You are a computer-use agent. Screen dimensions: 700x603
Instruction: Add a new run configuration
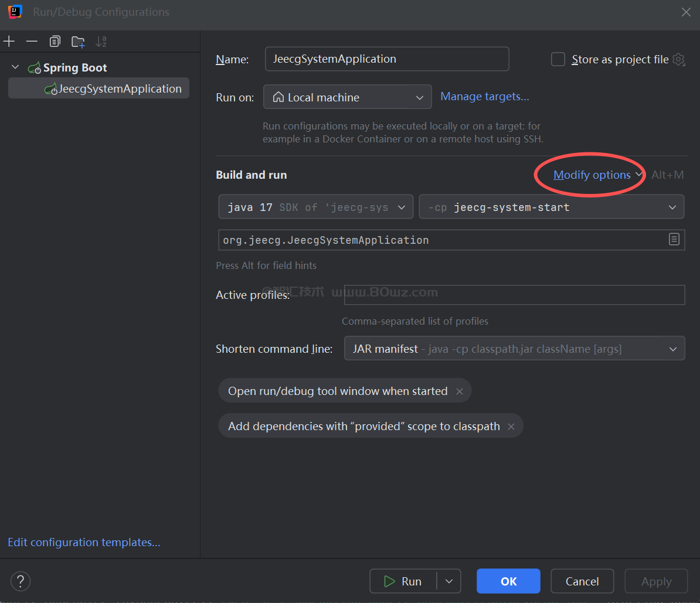[9, 42]
